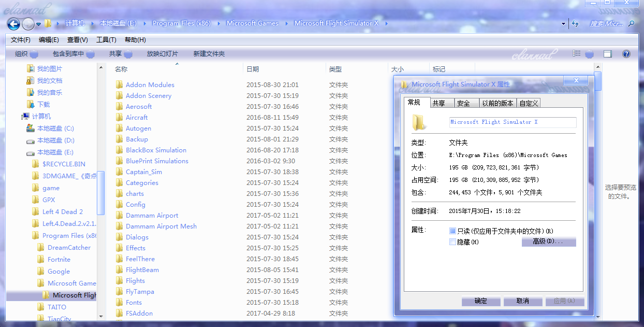Click the 本地磁盘 (C:) drive icon
The height and width of the screenshot is (327, 644).
(x=31, y=128)
